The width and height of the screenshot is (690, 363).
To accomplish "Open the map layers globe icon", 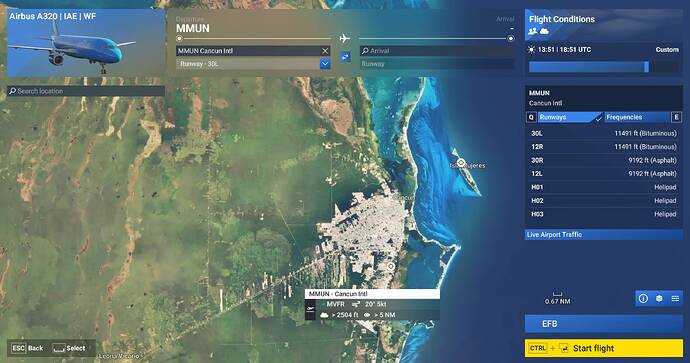I will 659,299.
